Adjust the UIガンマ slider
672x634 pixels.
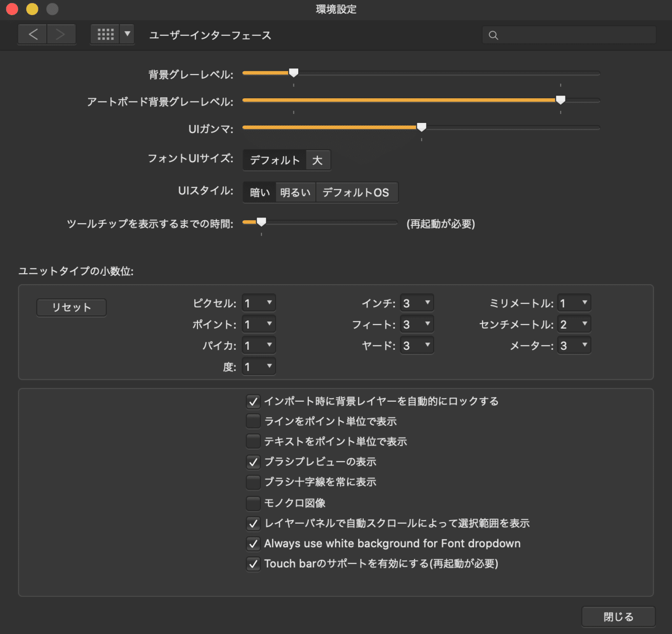[421, 127]
